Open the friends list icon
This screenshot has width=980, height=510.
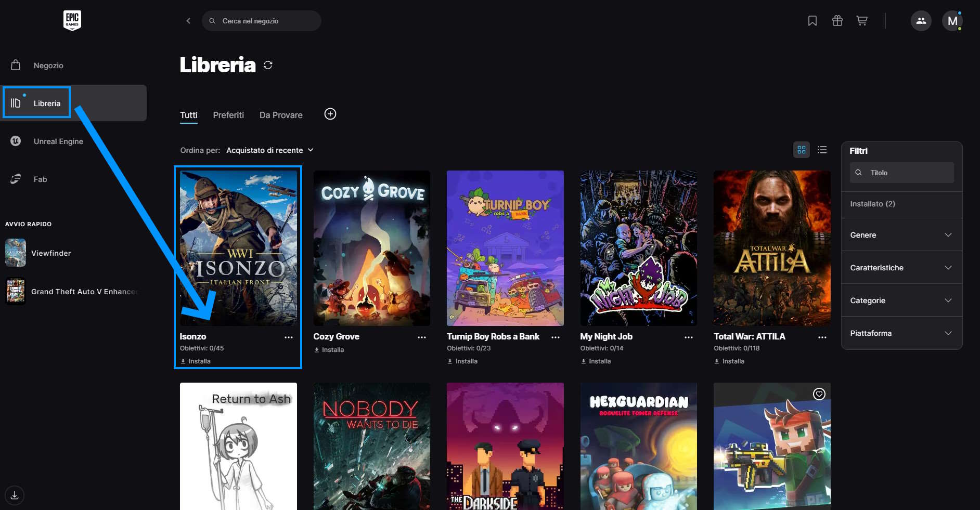coord(921,21)
